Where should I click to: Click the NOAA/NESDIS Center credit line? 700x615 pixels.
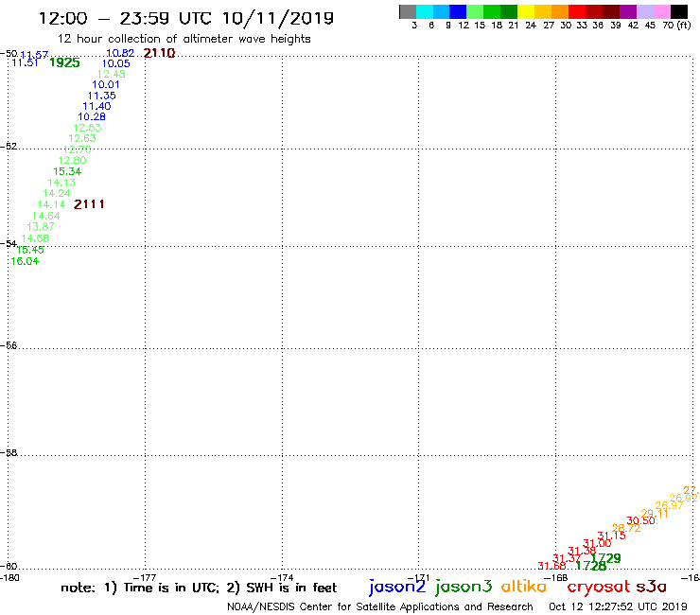(380, 607)
